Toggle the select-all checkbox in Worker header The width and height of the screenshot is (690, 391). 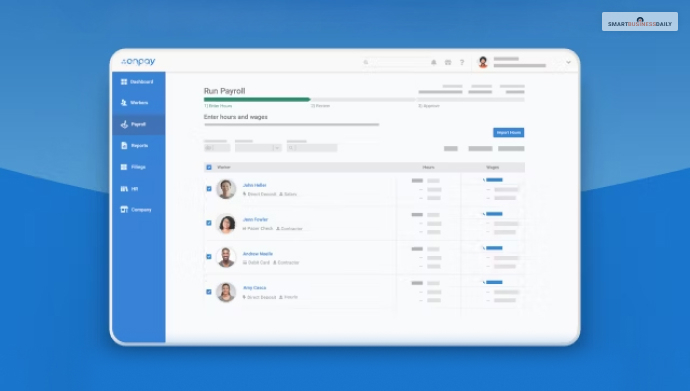[209, 167]
